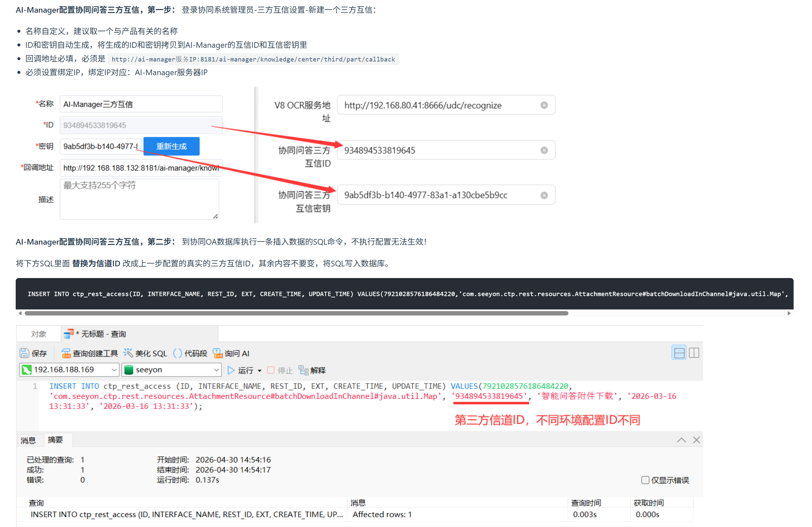Viewport: 812px width, 527px height.
Task: Collapse the result panel with up chevron
Action: point(681,440)
